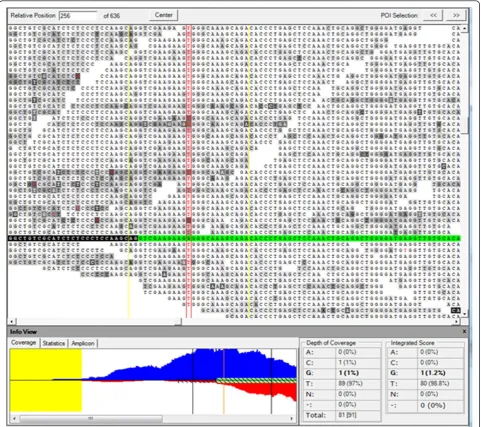Screen dimensions: 481x427
Task: Click coverage graph scrollbar right arrow
Action: point(292,418)
